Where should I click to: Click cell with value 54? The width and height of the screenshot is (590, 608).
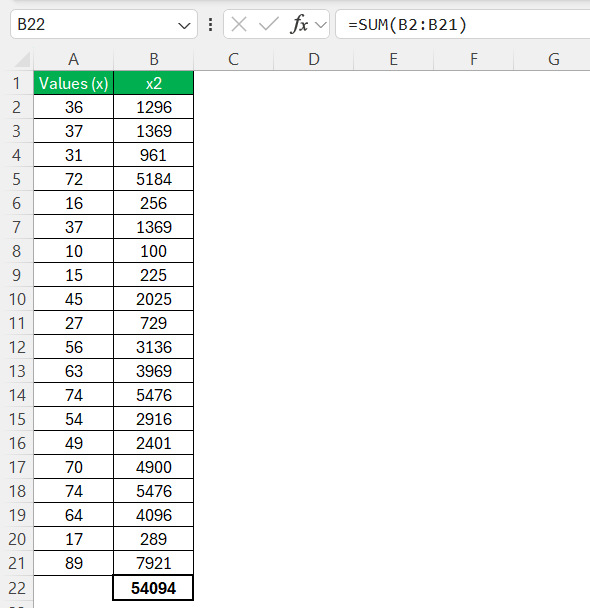pyautogui.click(x=74, y=419)
